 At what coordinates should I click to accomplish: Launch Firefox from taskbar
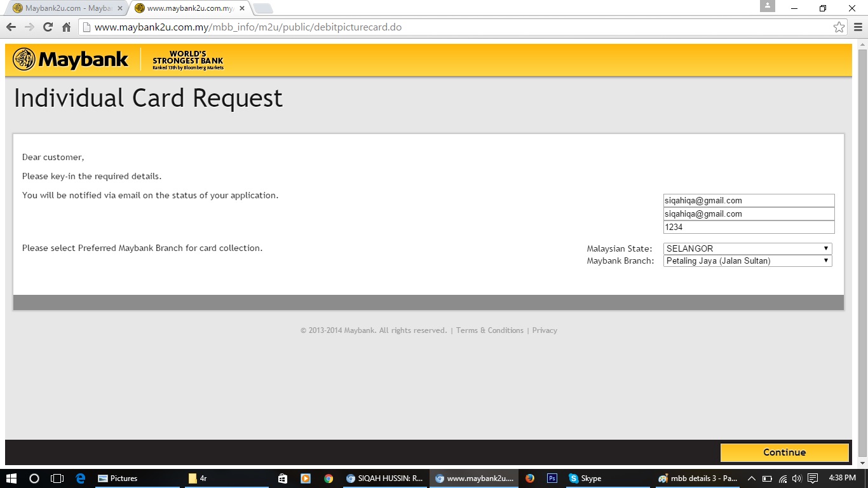tap(530, 478)
